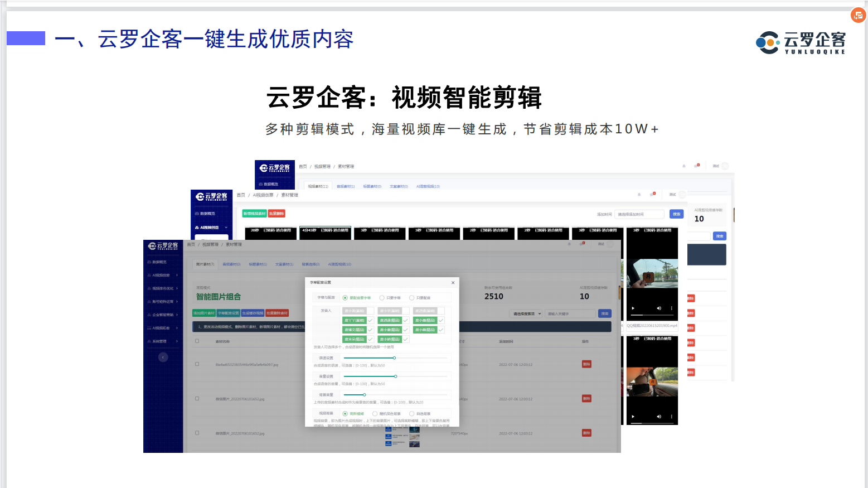The height and width of the screenshot is (488, 868).
Task: Expand AI视频匹音 sidebar menu
Action: click(163, 328)
